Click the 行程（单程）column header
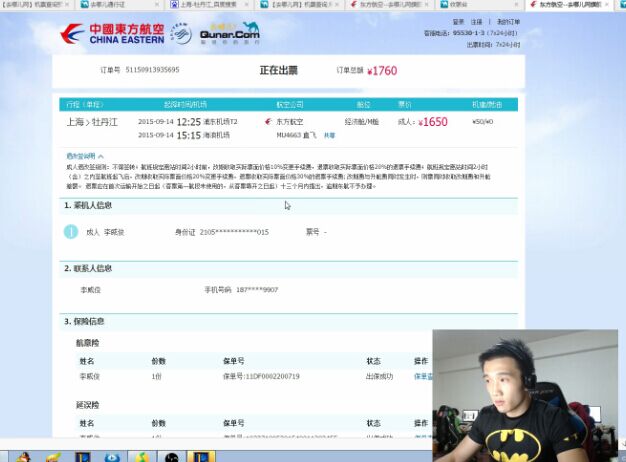 coord(85,105)
